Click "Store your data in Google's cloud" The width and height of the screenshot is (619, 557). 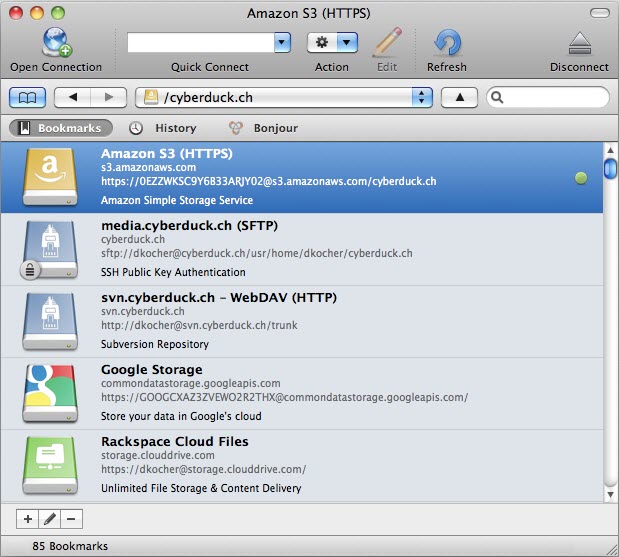tap(181, 416)
